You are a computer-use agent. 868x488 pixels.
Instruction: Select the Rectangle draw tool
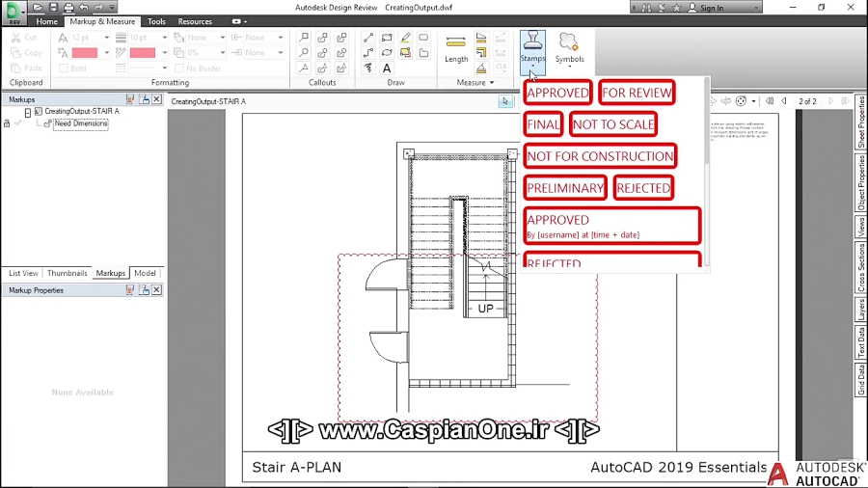coord(387,38)
